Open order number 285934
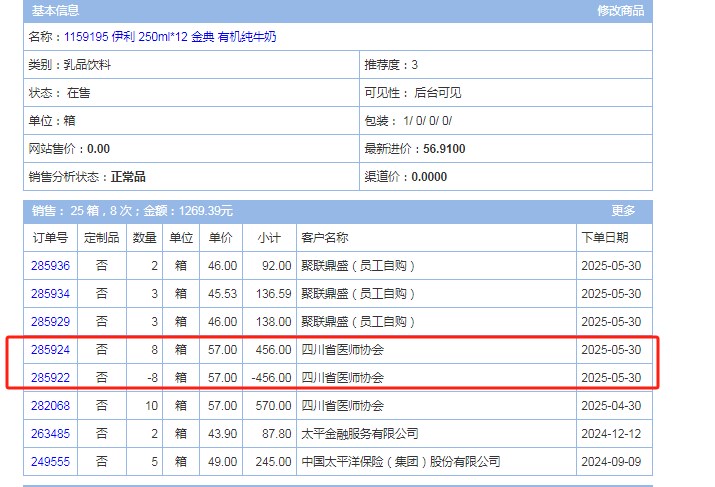715x487 pixels. [51, 294]
